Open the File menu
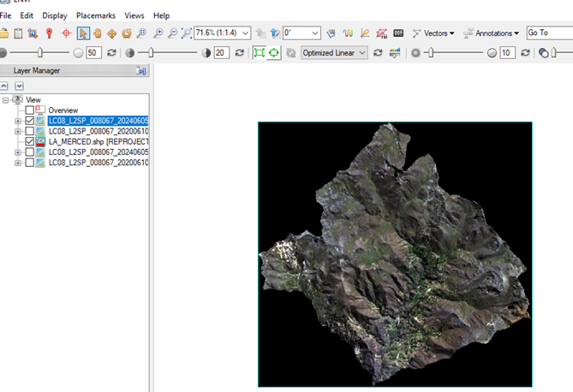This screenshot has height=392, width=573. coord(5,15)
